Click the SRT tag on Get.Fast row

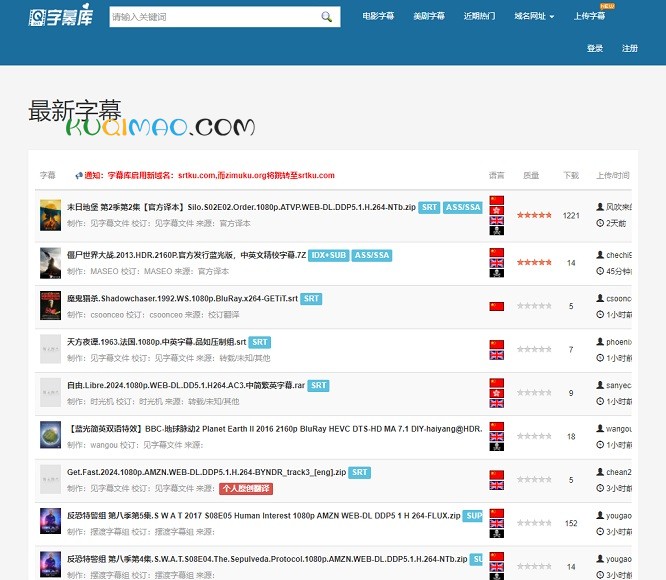tap(359, 472)
